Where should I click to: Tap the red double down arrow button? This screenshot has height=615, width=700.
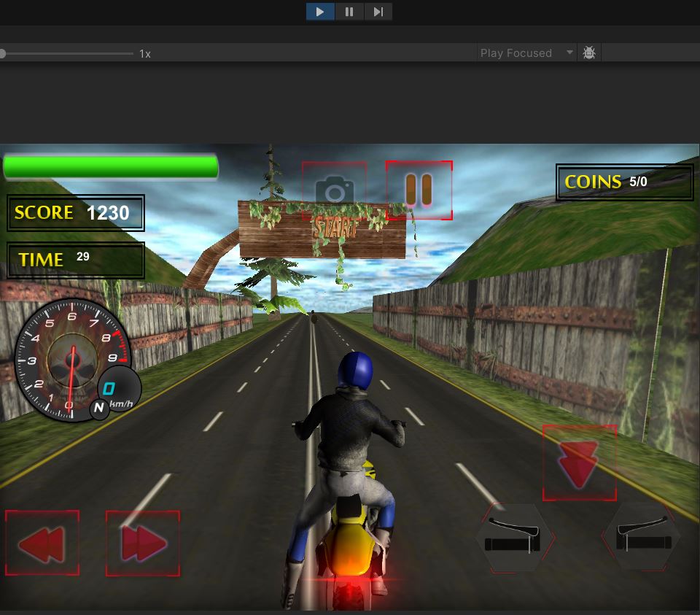point(579,463)
